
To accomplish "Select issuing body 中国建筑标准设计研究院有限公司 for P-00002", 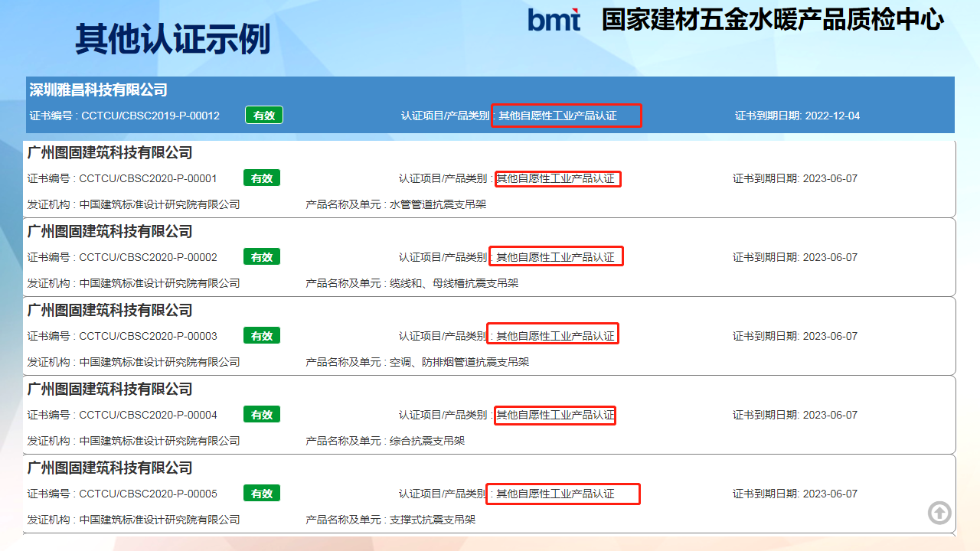I will click(159, 283).
